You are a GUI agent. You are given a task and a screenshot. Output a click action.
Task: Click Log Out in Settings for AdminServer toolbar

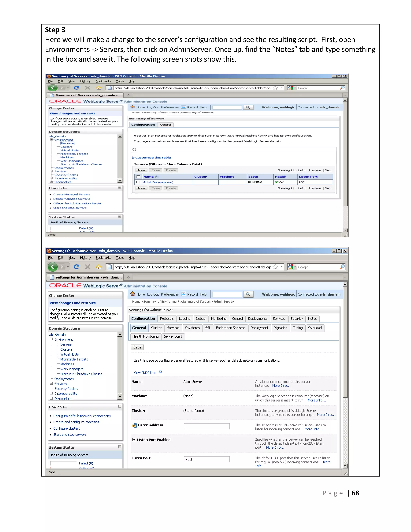(x=153, y=294)
